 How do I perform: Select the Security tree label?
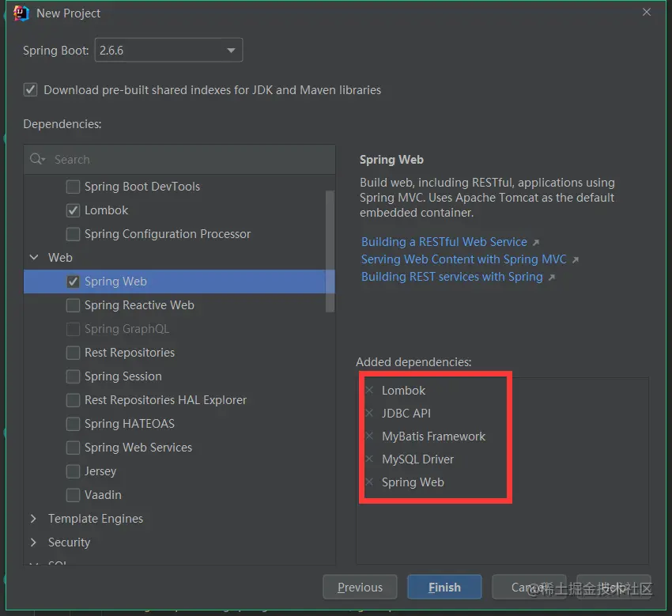pyautogui.click(x=69, y=542)
